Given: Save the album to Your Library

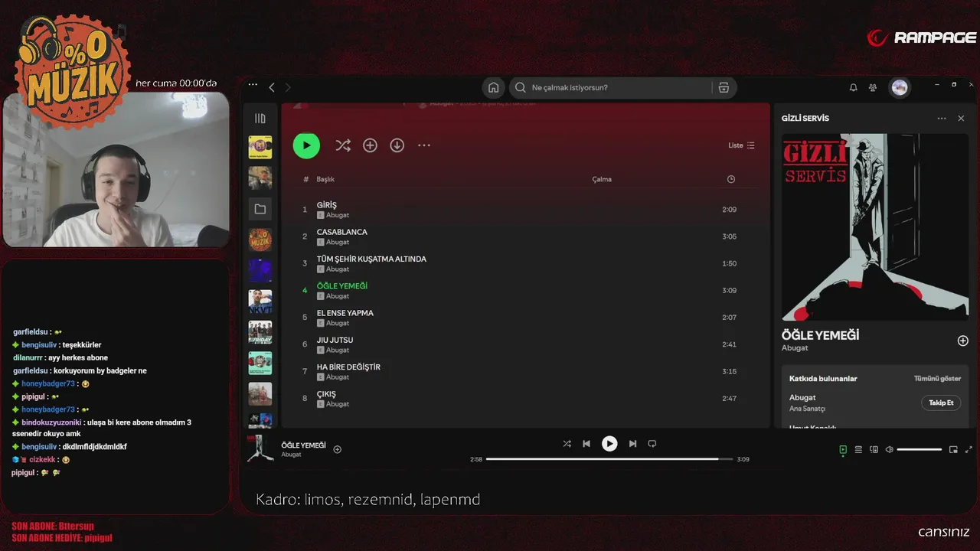Looking at the screenshot, I should click(370, 145).
